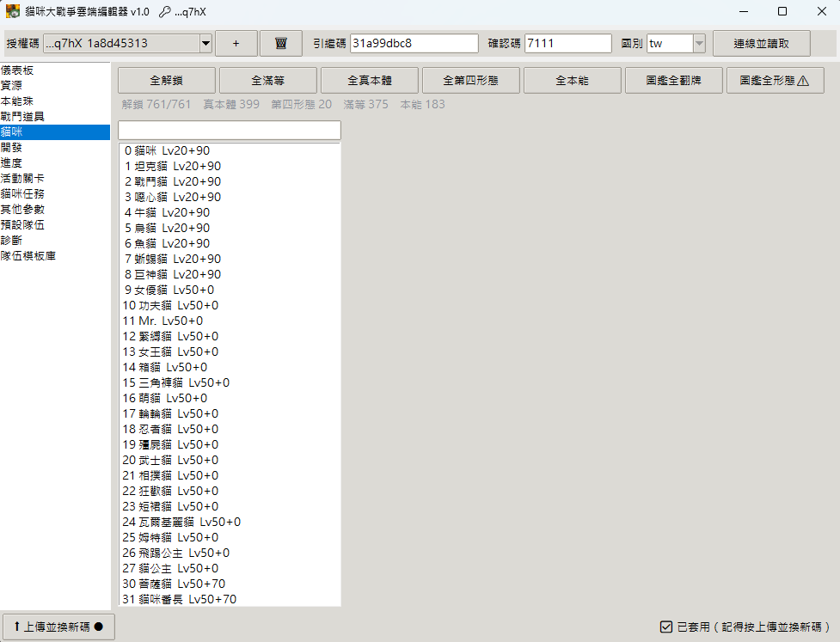Click the trash icon to delete the auth code
The width and height of the screenshot is (840, 642).
click(x=280, y=43)
